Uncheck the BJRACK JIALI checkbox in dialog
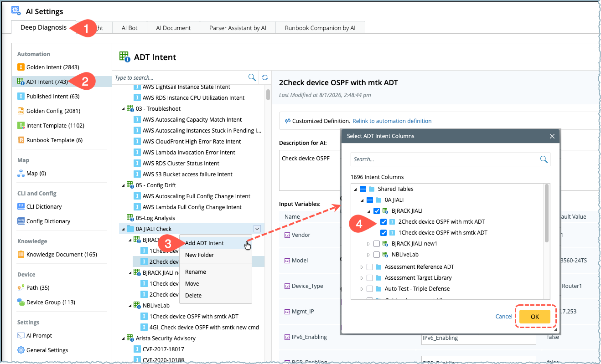 point(377,210)
